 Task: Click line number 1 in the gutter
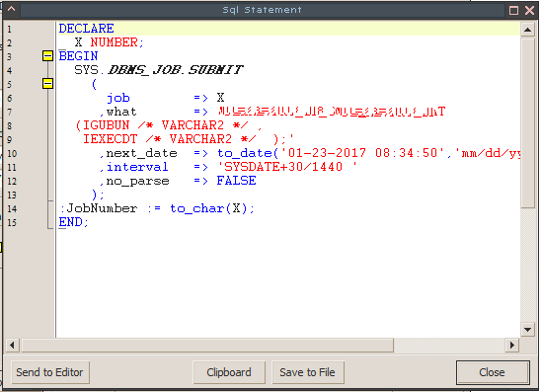pos(9,29)
